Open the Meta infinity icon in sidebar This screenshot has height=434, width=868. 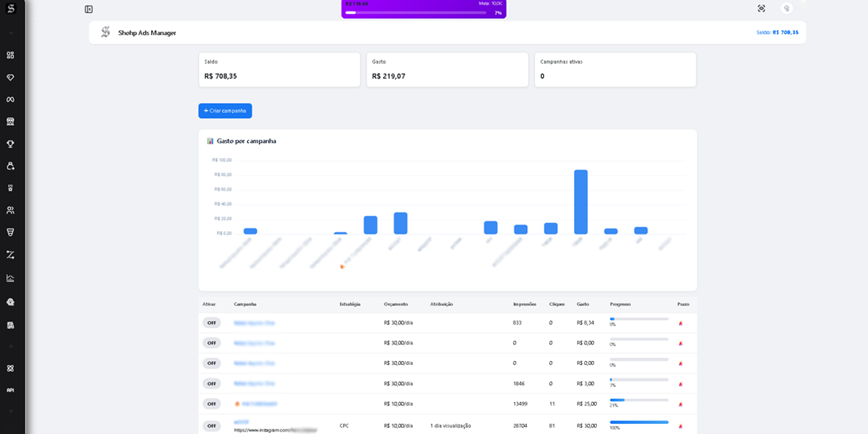(10, 100)
